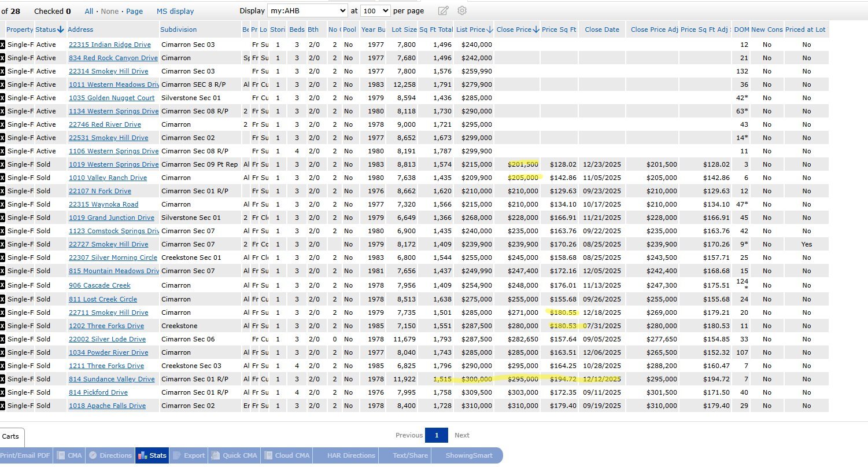Open display settings gear icon
868x467 pixels.
tap(462, 10)
